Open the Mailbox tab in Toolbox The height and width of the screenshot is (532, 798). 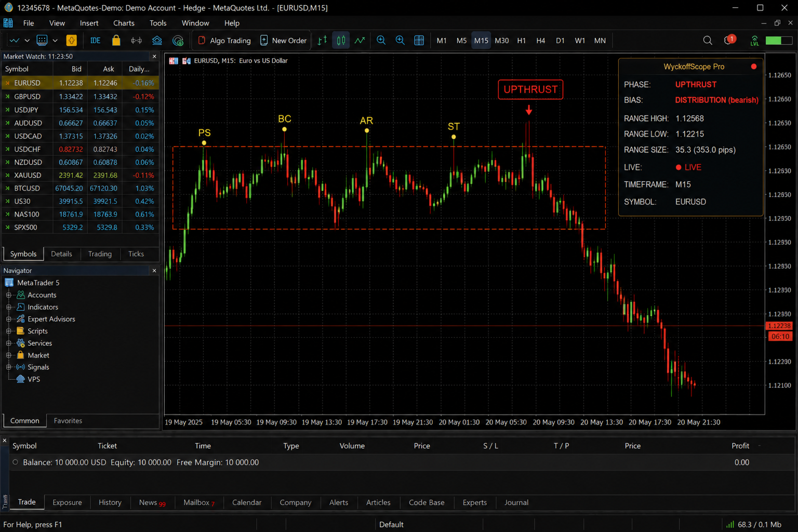tap(199, 502)
